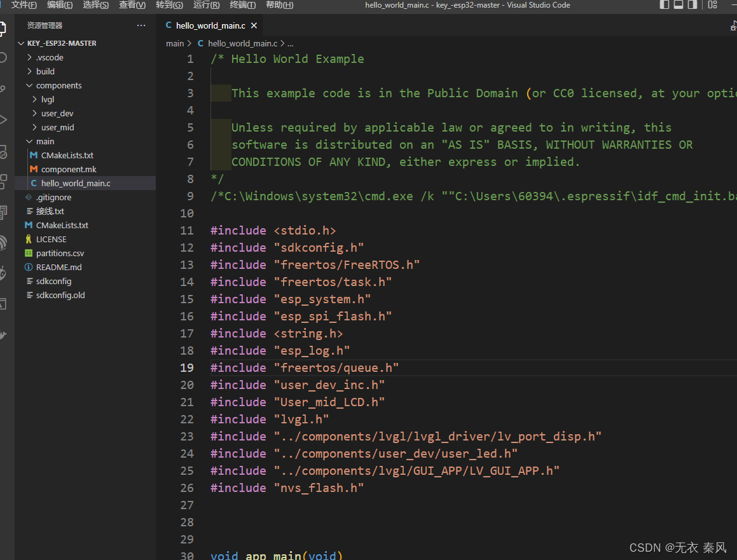Open Customize Layout in title bar

[x=713, y=4]
